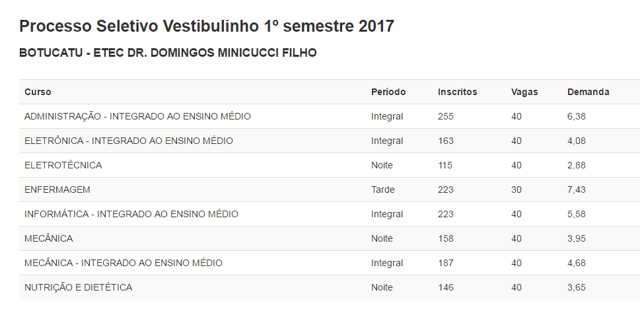
Task: Click the Vagas column header
Action: 524,92
